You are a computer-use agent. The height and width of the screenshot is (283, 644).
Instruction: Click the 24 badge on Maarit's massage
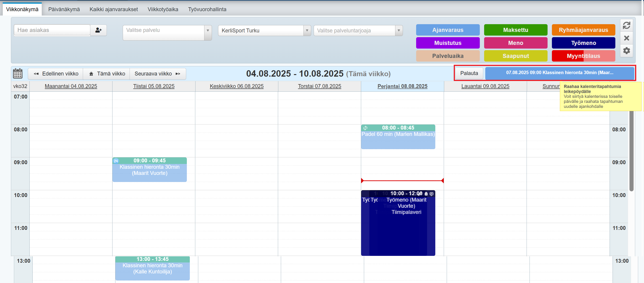point(116,161)
